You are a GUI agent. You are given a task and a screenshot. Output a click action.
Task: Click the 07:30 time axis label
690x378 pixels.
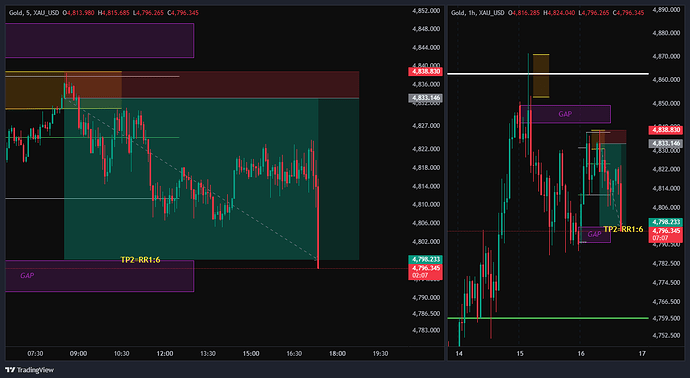pos(35,353)
